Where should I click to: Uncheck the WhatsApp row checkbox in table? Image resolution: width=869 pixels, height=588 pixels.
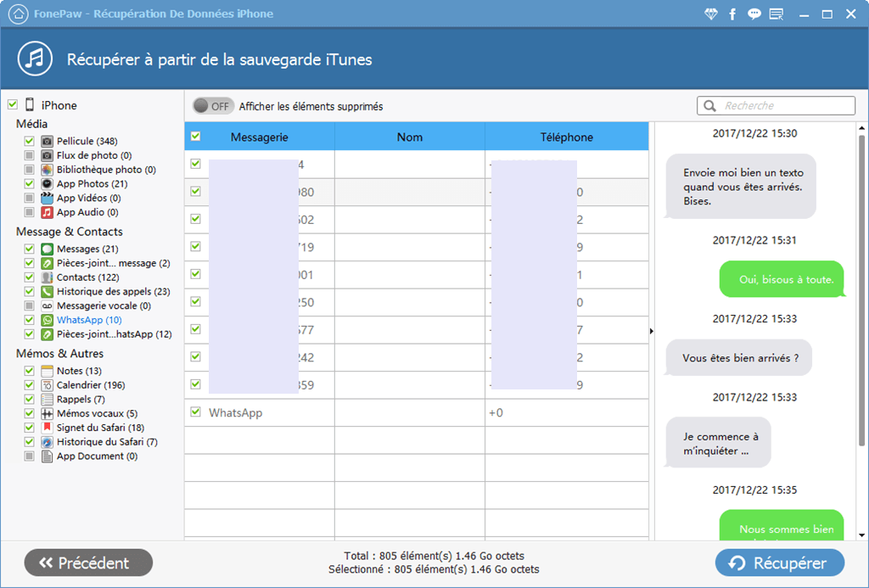tap(195, 412)
